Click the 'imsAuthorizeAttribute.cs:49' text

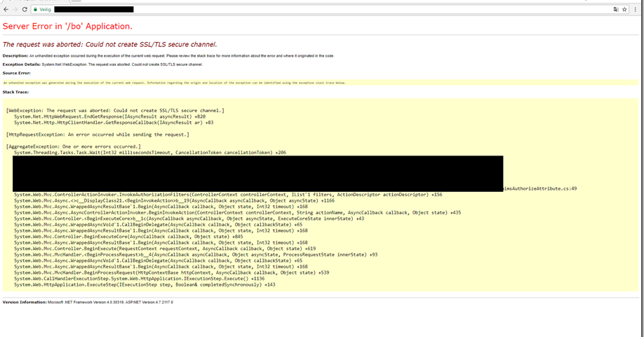point(540,188)
